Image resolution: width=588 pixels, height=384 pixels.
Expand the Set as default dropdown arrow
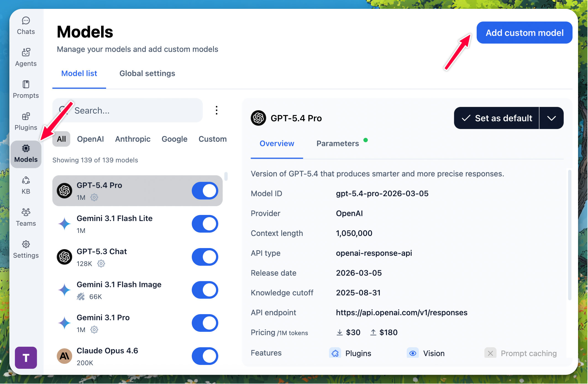(551, 118)
